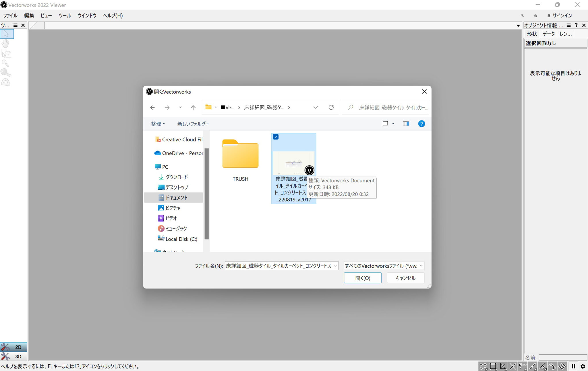Open snapping settings via the gear icon
Image resolution: width=588 pixels, height=371 pixels.
tap(583, 366)
